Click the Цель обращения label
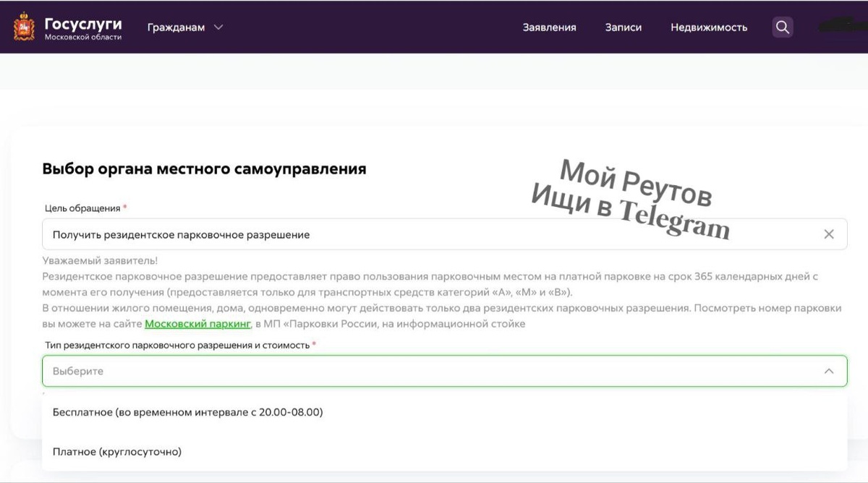Viewport: 868px width, 483px height. pos(82,208)
